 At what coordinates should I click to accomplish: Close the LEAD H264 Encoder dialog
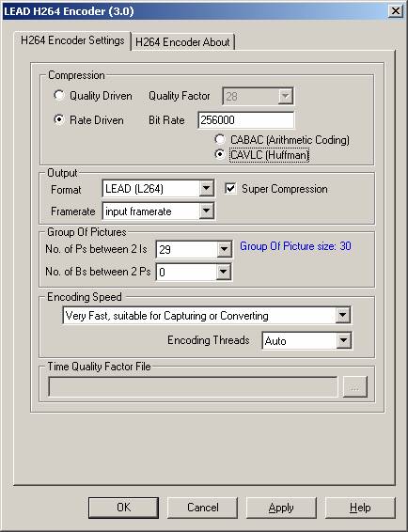(x=396, y=11)
